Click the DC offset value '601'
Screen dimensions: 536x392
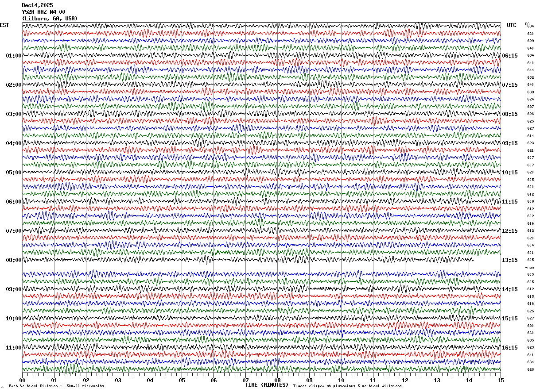point(530,253)
